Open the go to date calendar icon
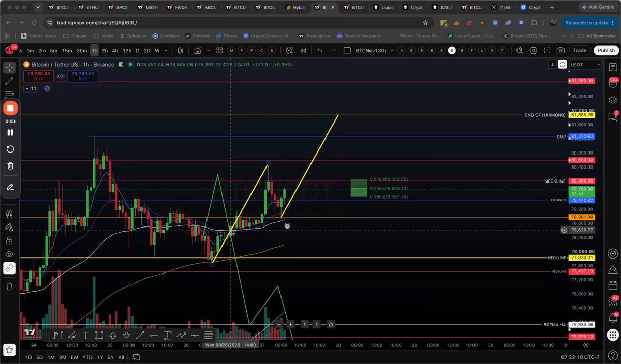621x364 pixels. (x=136, y=357)
